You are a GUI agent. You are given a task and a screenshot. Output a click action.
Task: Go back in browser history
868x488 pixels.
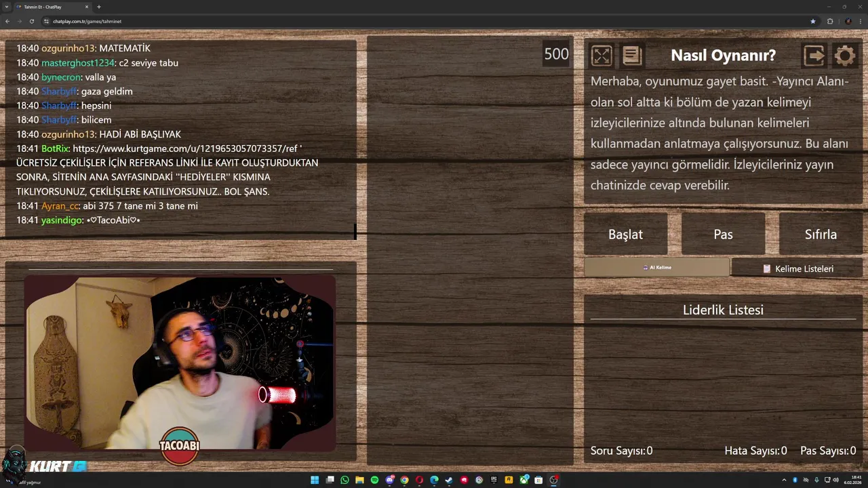pyautogui.click(x=7, y=21)
